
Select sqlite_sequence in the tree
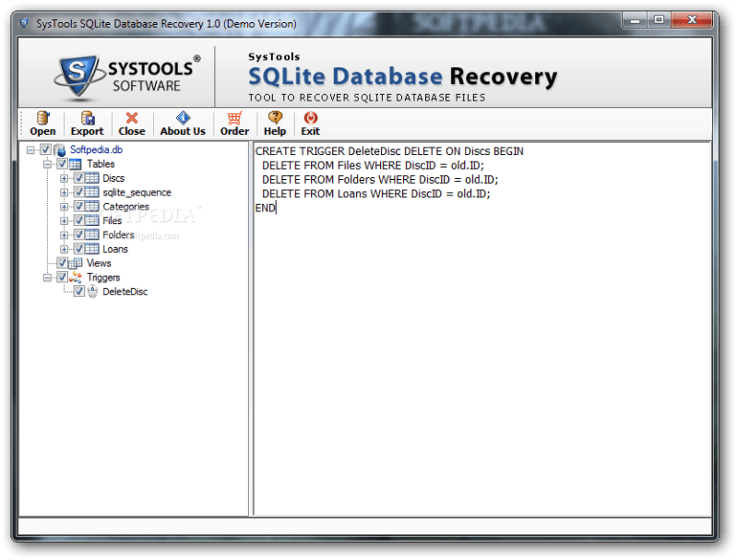(137, 192)
